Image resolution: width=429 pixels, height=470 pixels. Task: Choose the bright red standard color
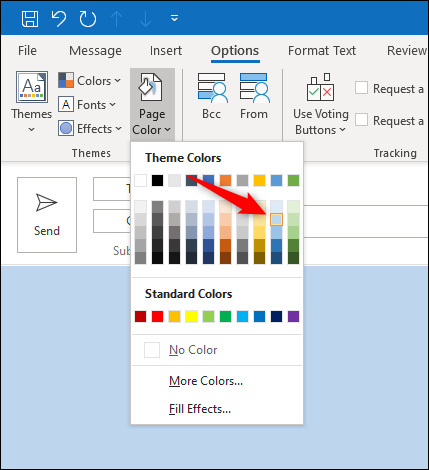(157, 316)
